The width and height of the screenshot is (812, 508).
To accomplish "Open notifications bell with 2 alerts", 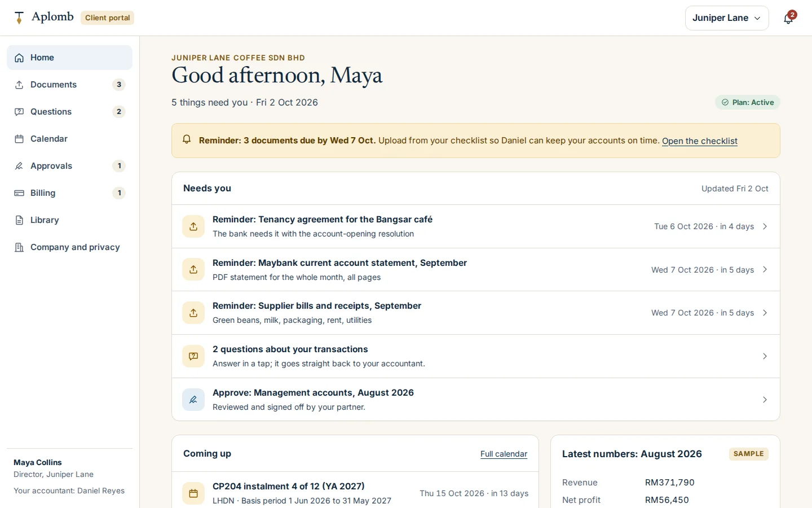I will 788,18.
